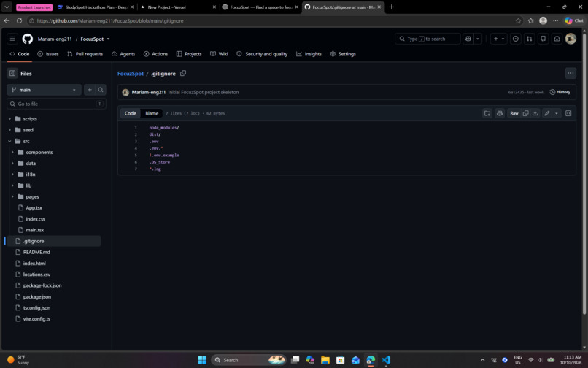Open your issues icon in header
The width and height of the screenshot is (588, 368).
[x=516, y=39]
